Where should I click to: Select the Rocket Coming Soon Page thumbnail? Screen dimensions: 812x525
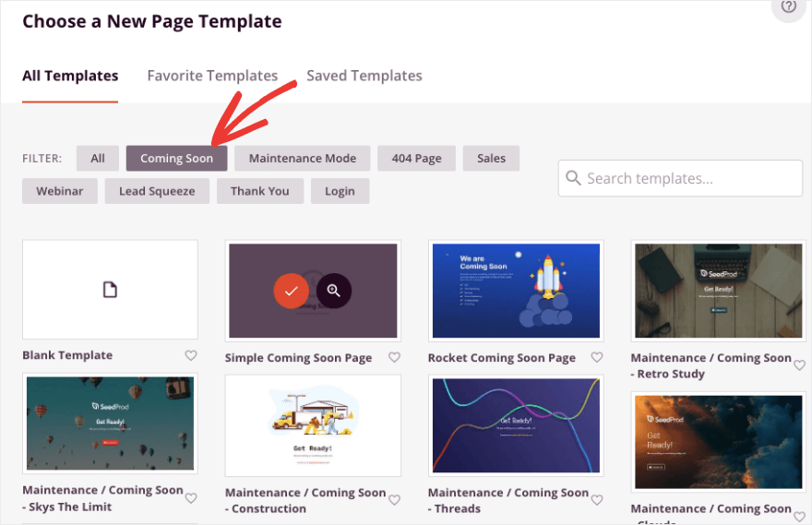coord(516,291)
